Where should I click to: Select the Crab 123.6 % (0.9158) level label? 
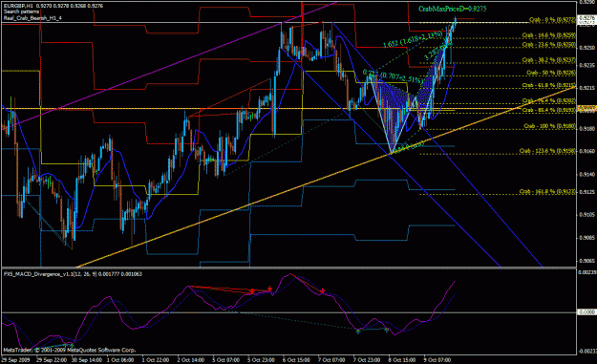click(x=547, y=151)
